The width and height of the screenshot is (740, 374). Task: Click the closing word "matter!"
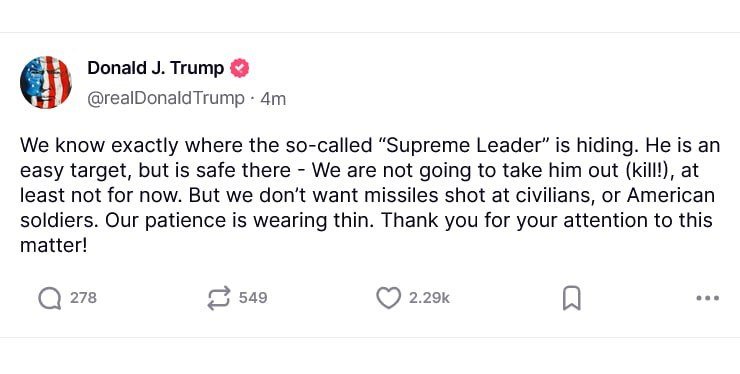coord(54,246)
